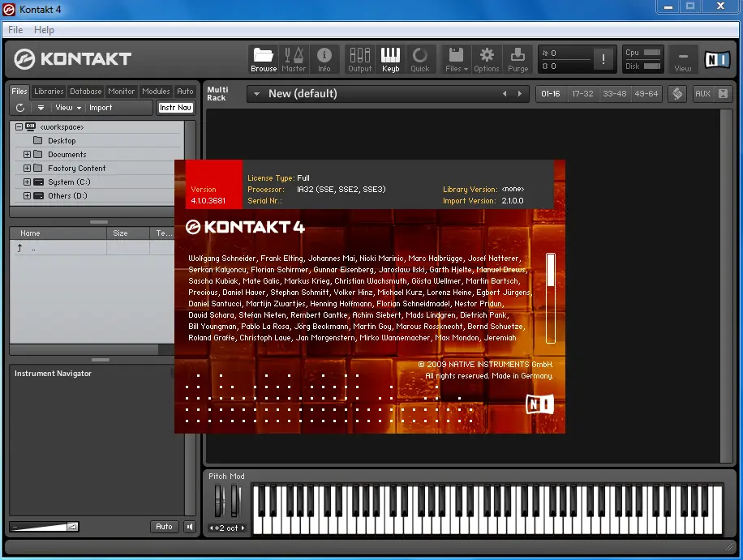Image resolution: width=743 pixels, height=560 pixels.
Task: Select the Documents folder in tree
Action: 67,154
